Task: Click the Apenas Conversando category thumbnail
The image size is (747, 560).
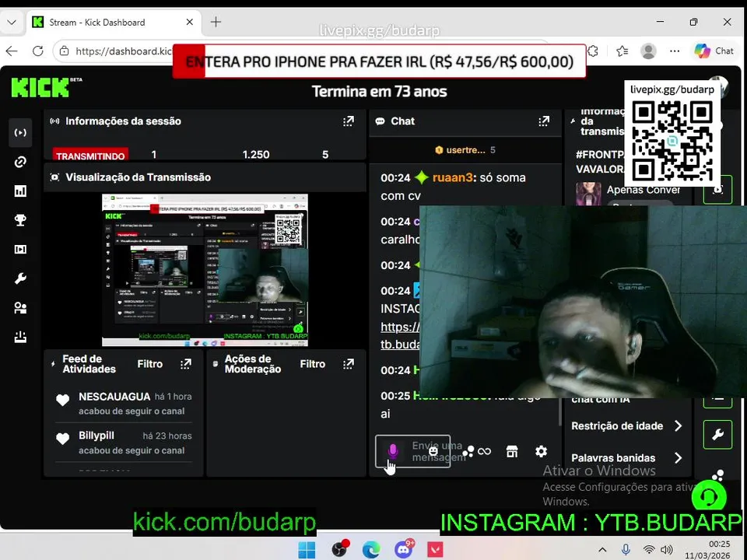Action: (x=588, y=194)
